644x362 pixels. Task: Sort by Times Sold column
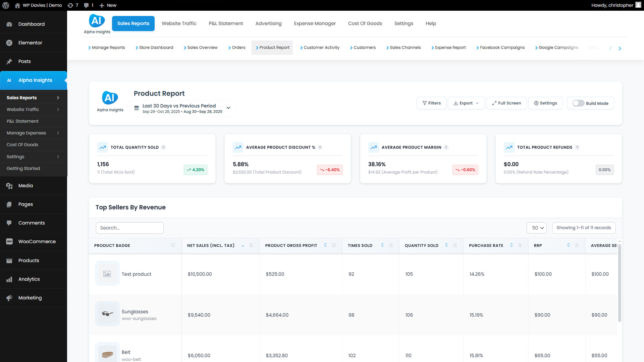click(382, 245)
